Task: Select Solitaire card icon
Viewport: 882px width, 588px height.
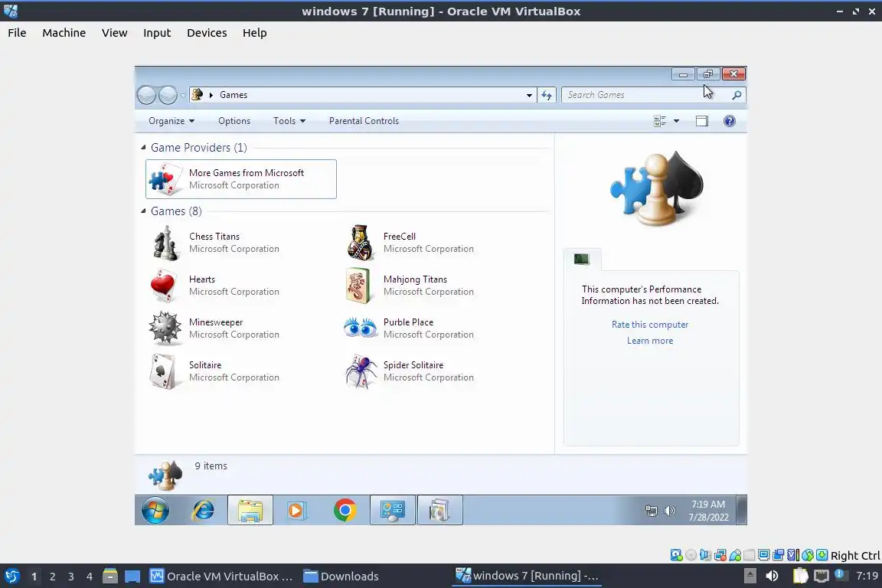Action: [x=163, y=371]
